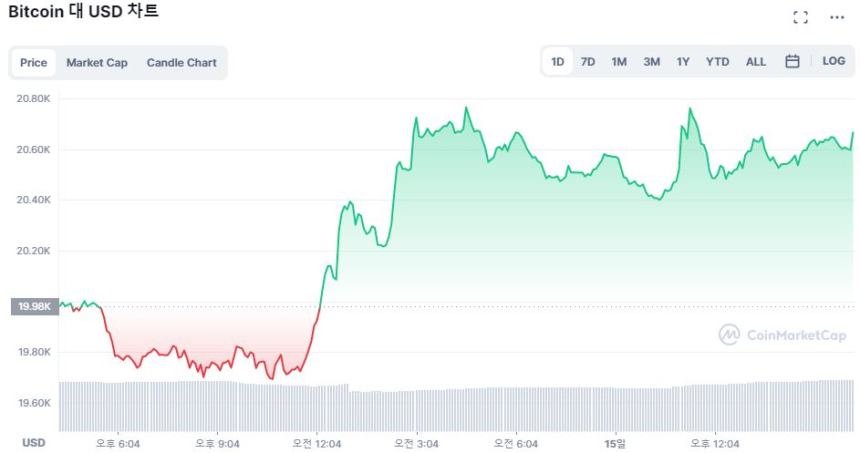
Task: Click the Bitcoin 대 USD 차트 title
Action: point(83,12)
